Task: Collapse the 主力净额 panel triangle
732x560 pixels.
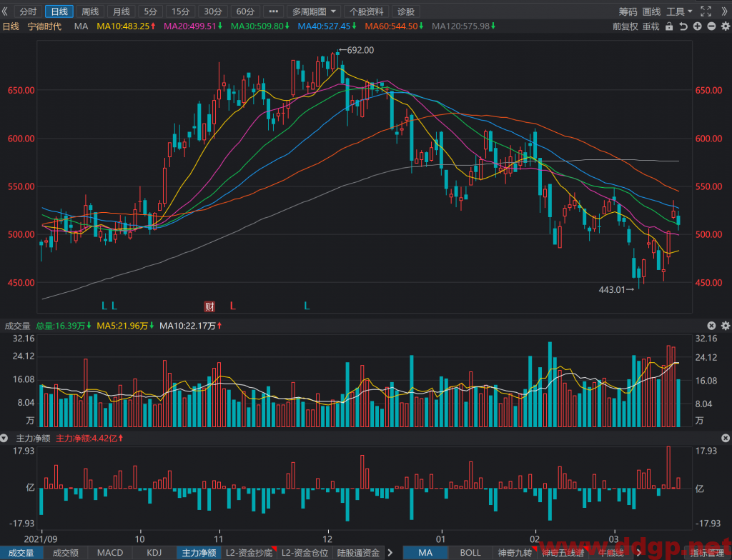Action: point(4,438)
